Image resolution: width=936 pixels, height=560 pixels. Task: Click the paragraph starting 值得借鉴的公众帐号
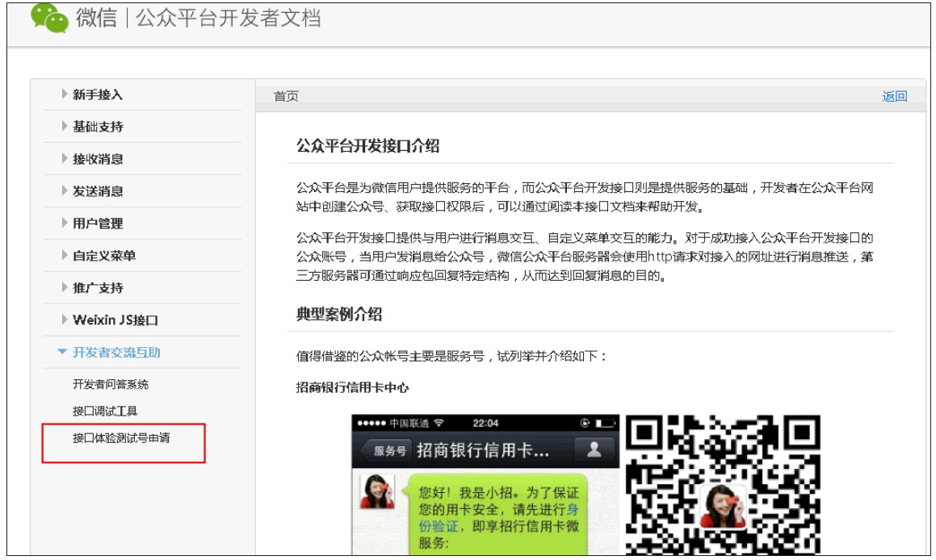point(452,356)
